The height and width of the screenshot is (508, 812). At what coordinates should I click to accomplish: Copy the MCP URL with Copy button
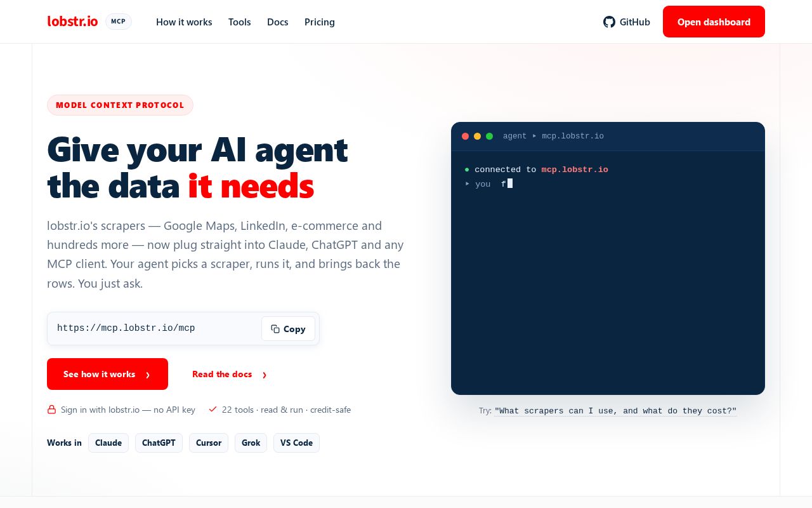click(288, 329)
